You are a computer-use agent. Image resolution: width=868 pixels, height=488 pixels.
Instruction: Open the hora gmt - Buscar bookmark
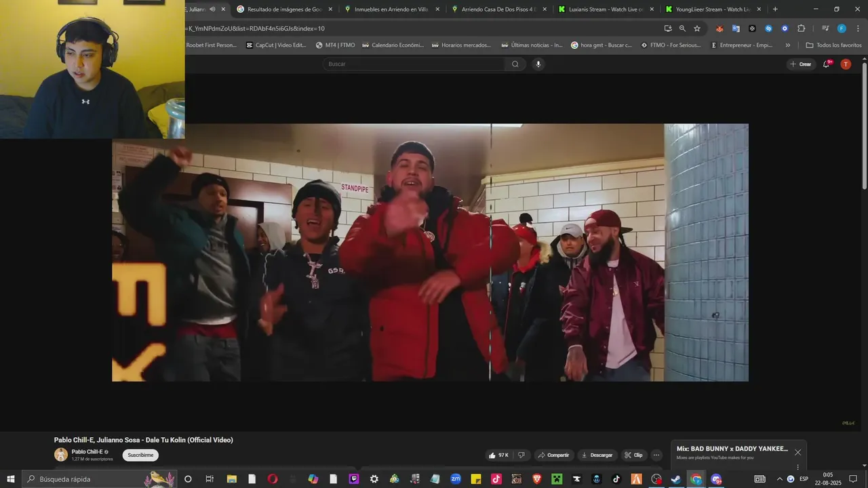click(x=601, y=45)
